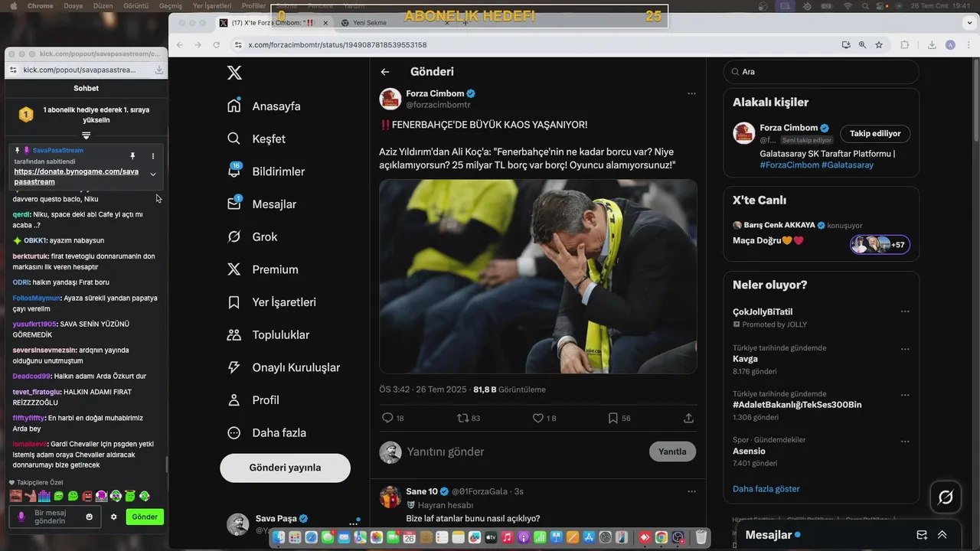Insert the rainbow equalizer emote

(x=44, y=496)
